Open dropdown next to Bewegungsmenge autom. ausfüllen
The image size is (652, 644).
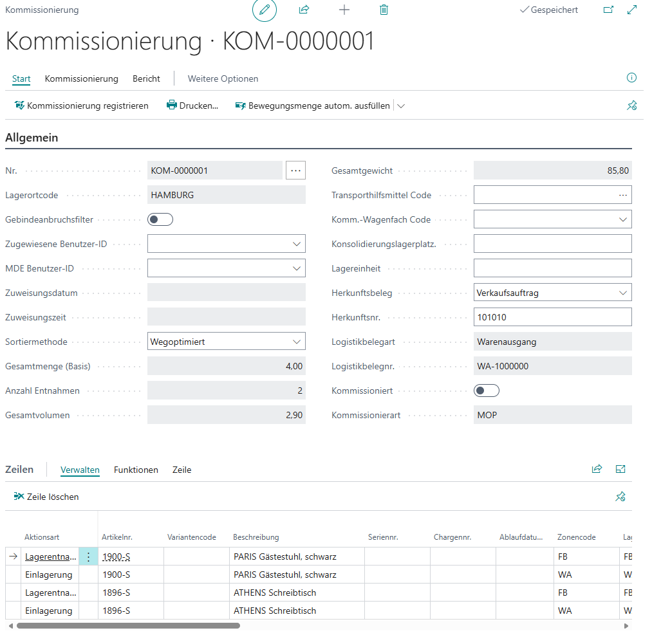(400, 105)
